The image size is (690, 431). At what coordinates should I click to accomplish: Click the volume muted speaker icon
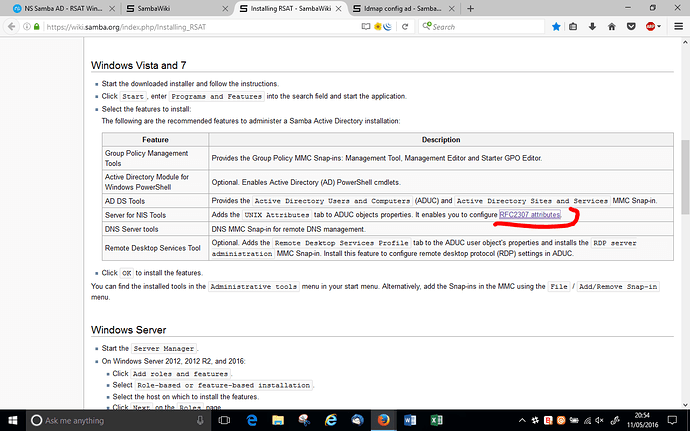point(600,420)
